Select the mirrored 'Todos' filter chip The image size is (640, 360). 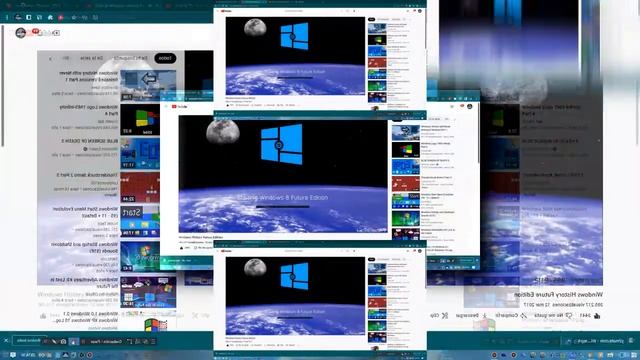(165, 58)
